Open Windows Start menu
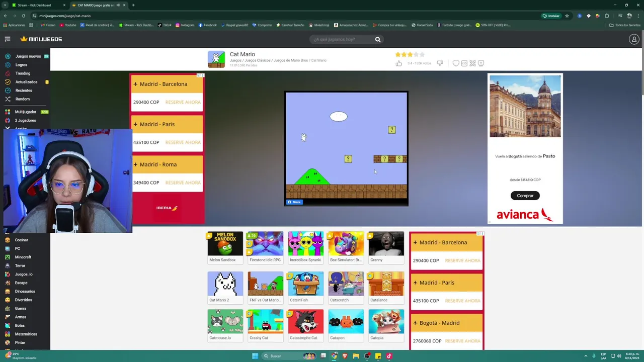The width and height of the screenshot is (644, 362). (x=255, y=356)
